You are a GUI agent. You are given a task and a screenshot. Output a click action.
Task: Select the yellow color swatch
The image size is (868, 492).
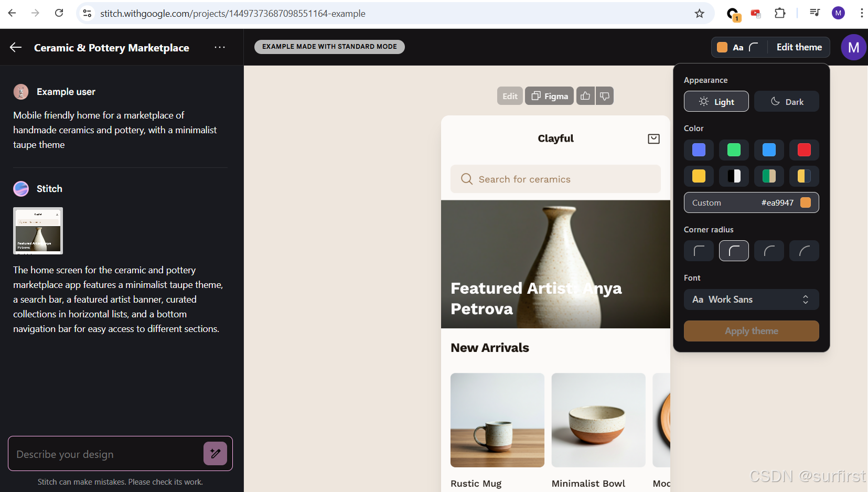click(x=699, y=176)
